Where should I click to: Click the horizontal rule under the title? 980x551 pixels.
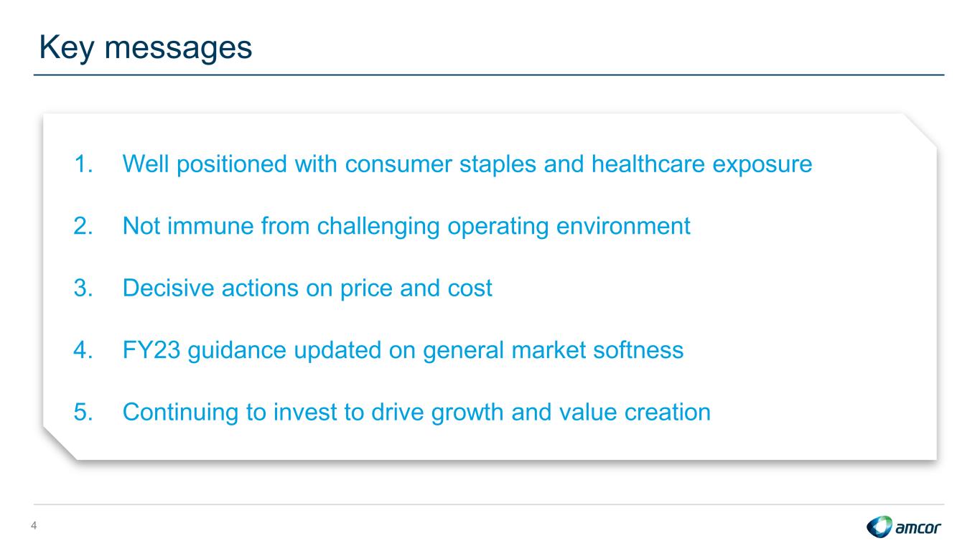490,75
